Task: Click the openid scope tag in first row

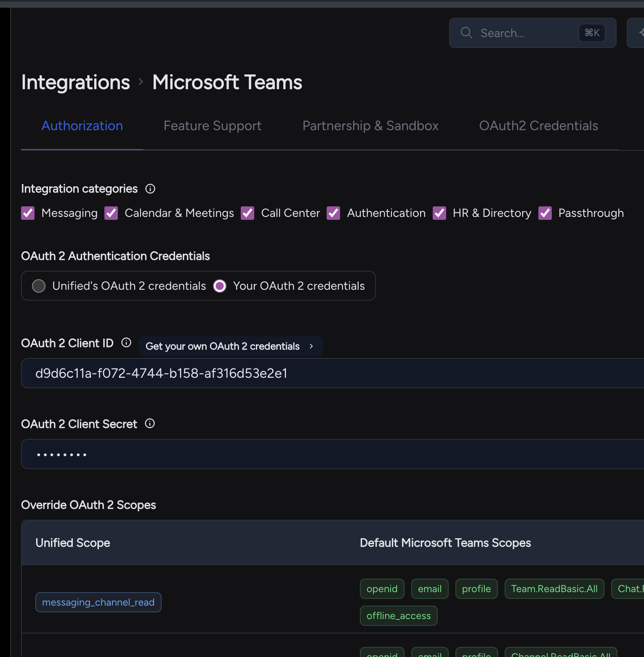Action: pyautogui.click(x=382, y=589)
